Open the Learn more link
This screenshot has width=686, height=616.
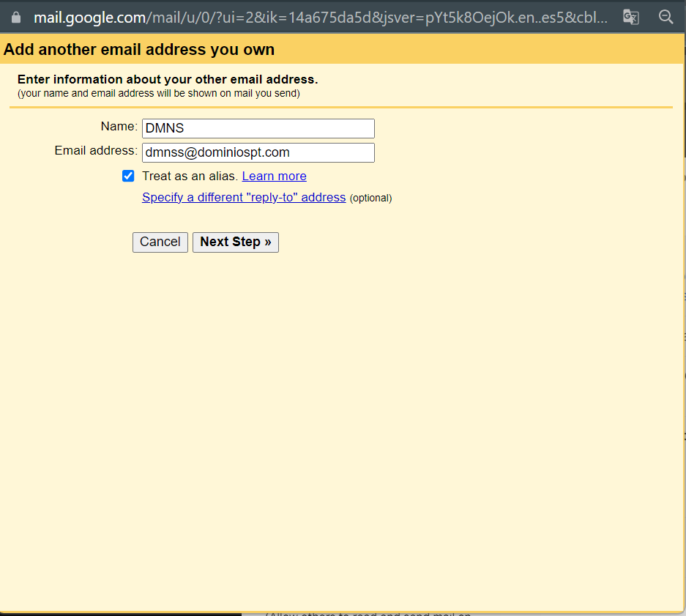274,176
